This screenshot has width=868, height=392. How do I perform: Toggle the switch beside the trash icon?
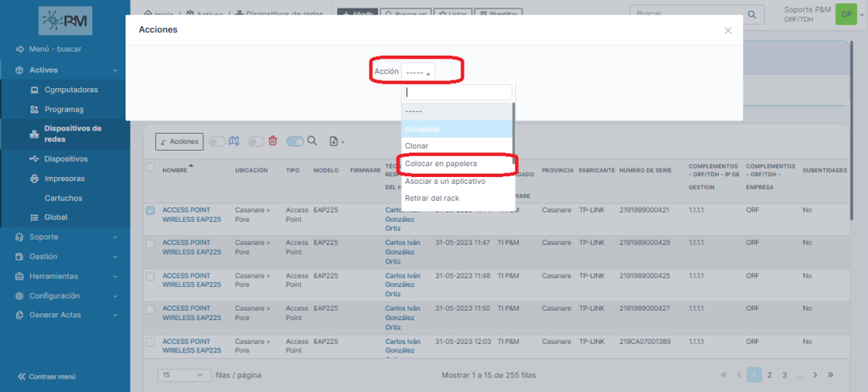click(294, 141)
